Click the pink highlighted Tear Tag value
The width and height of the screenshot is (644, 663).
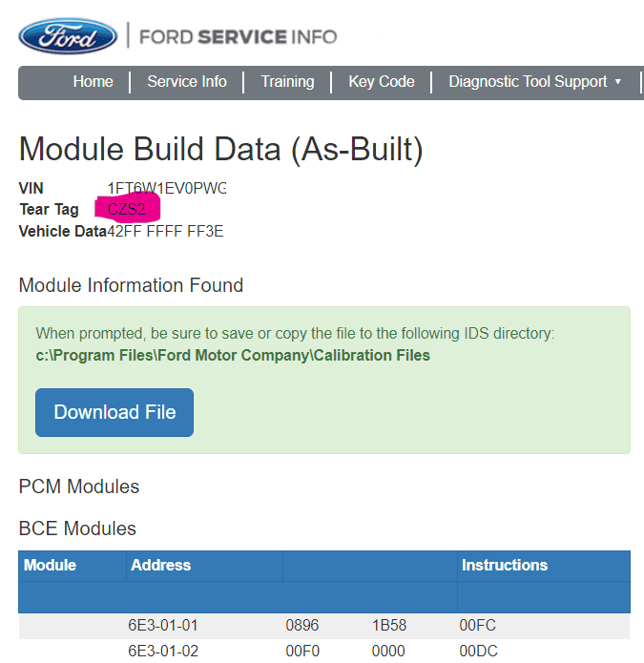click(x=127, y=210)
